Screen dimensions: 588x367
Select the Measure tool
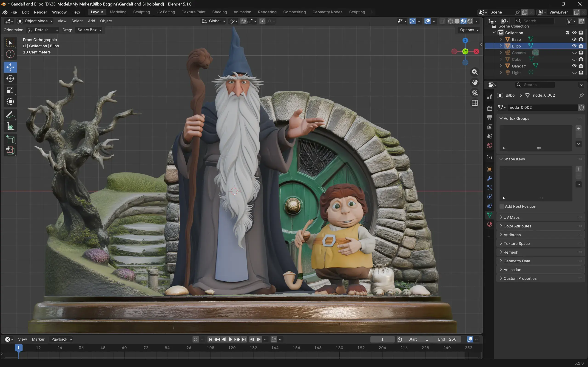click(x=10, y=126)
